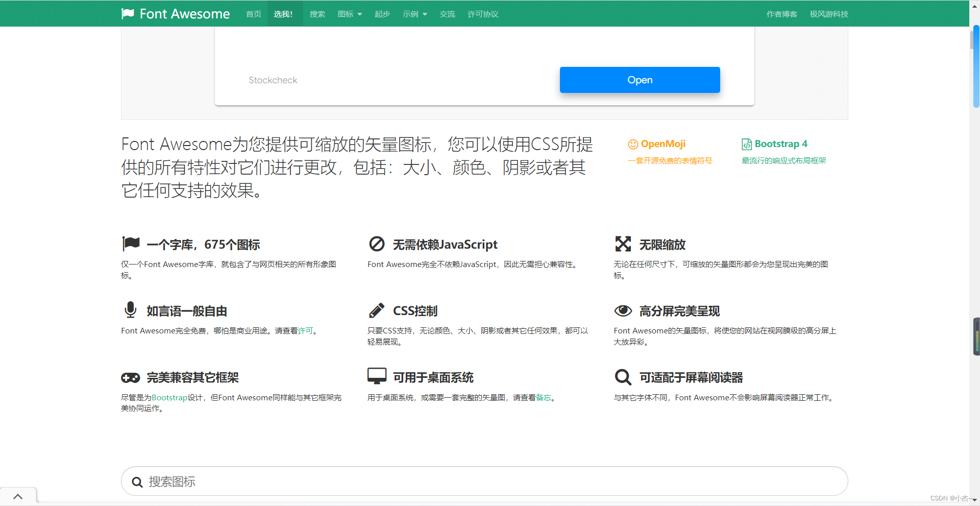Click the flag icon beside 一个字库，675个图标
Screen dimensions: 980x506
[x=131, y=244]
